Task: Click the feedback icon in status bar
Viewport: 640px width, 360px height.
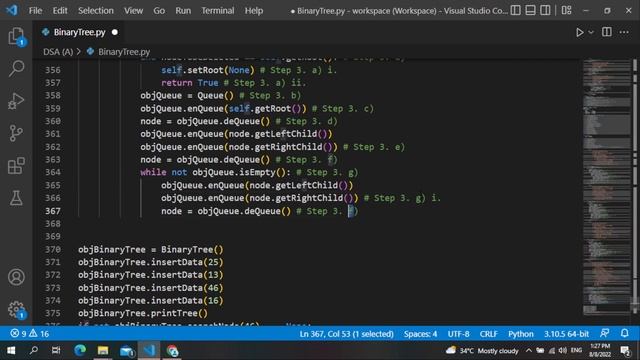Action: coord(604,333)
